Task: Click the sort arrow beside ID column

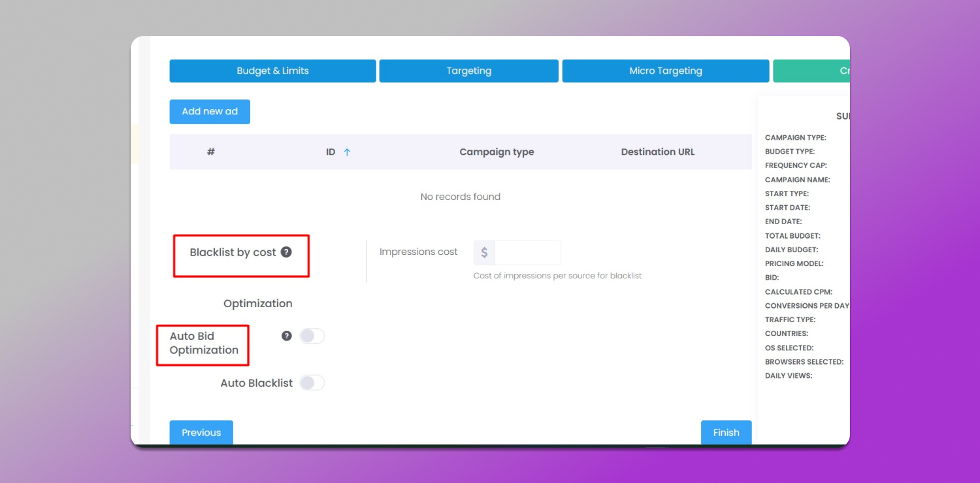Action: (347, 152)
